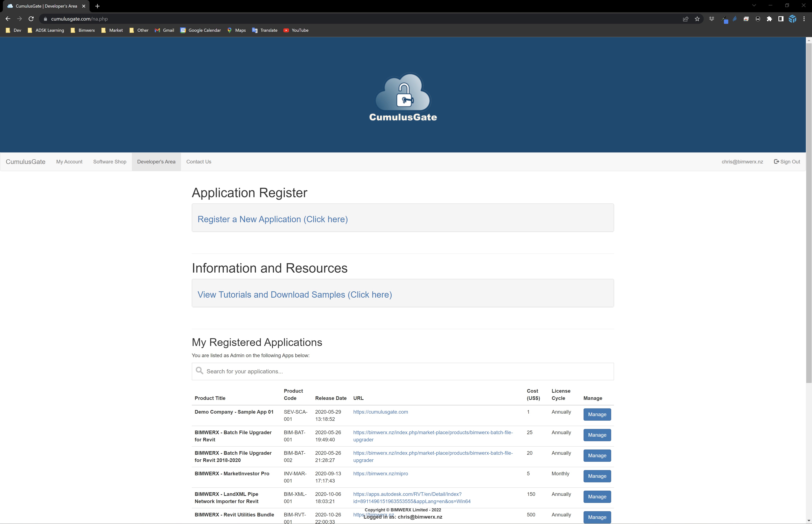Click chris@bimwerx.nz in the navbar
This screenshot has width=812, height=524.
pos(742,162)
